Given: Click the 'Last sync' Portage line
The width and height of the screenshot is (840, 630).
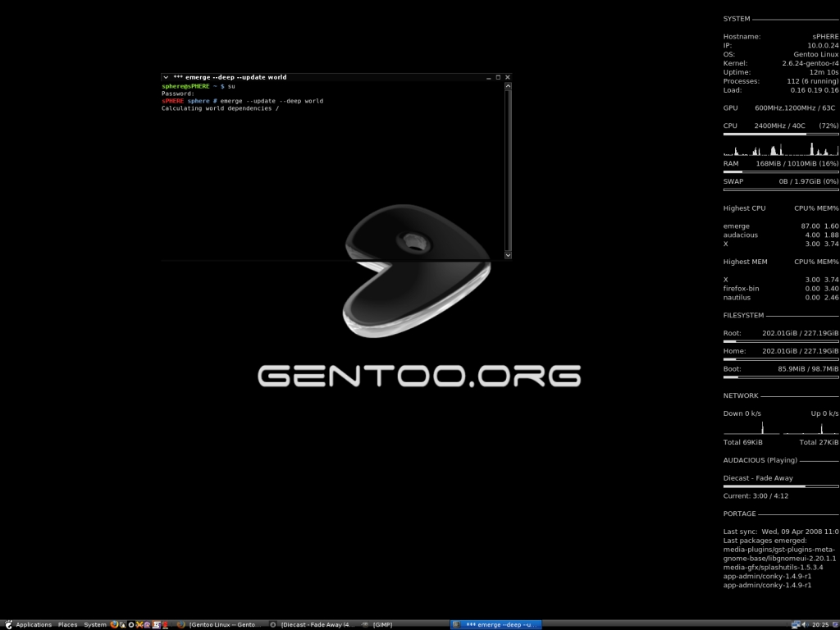Looking at the screenshot, I should tap(781, 532).
